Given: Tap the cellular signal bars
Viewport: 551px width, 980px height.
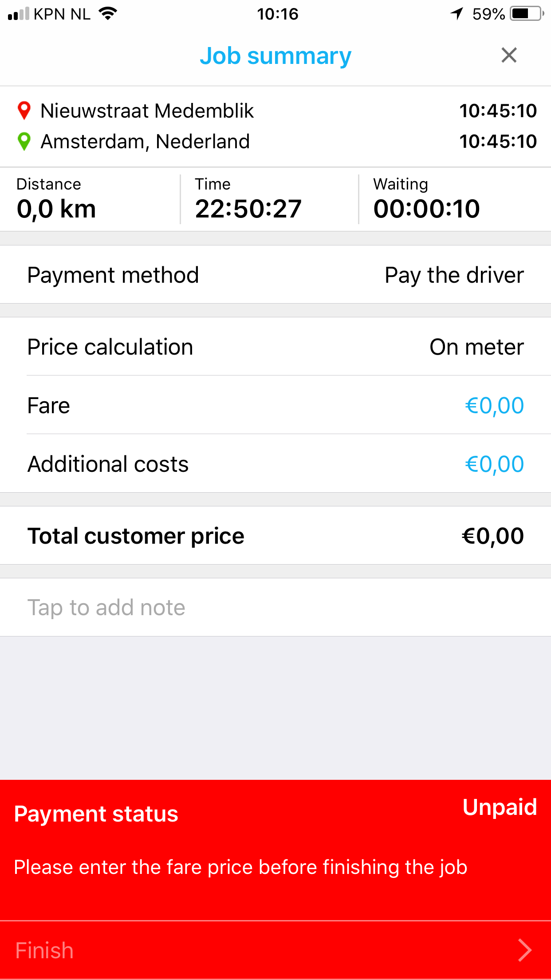Looking at the screenshot, I should pyautogui.click(x=18, y=14).
